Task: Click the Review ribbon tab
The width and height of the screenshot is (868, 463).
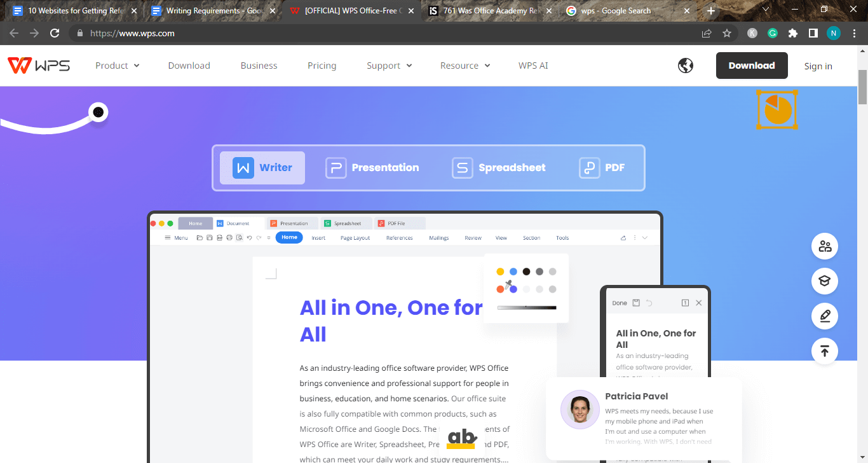Action: coord(473,238)
